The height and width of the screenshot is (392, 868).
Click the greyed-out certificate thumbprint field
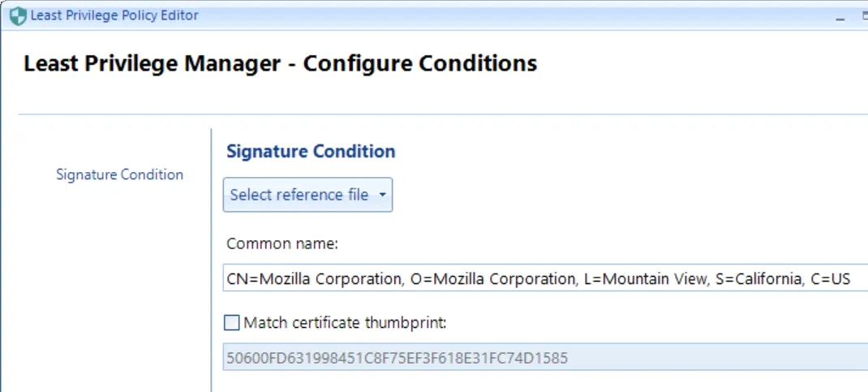(544, 356)
